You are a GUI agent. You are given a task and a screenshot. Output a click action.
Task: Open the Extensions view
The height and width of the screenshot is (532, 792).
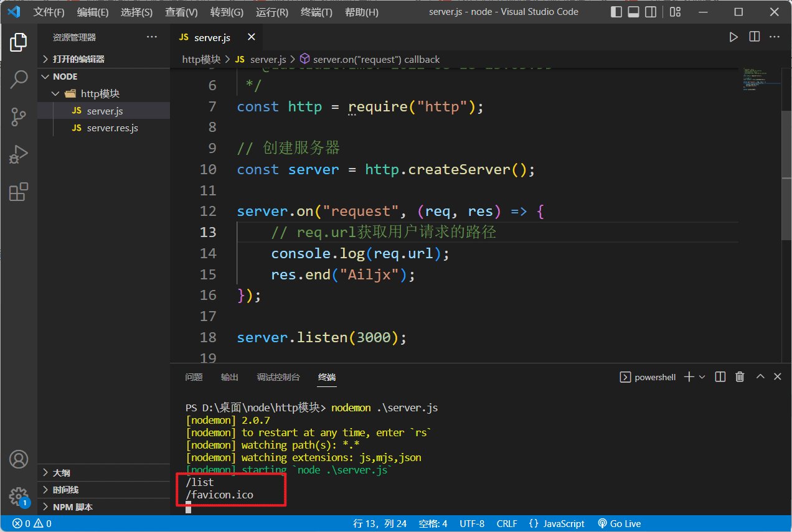coord(19,192)
